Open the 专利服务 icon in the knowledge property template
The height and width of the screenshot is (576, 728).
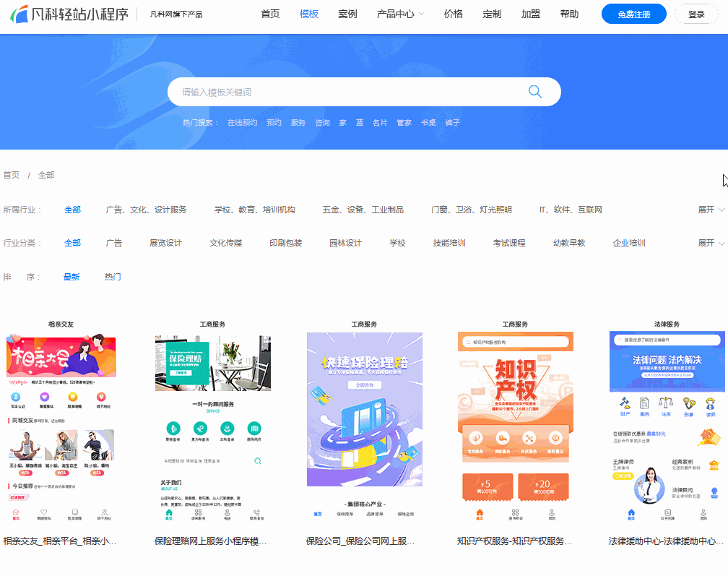click(476, 437)
